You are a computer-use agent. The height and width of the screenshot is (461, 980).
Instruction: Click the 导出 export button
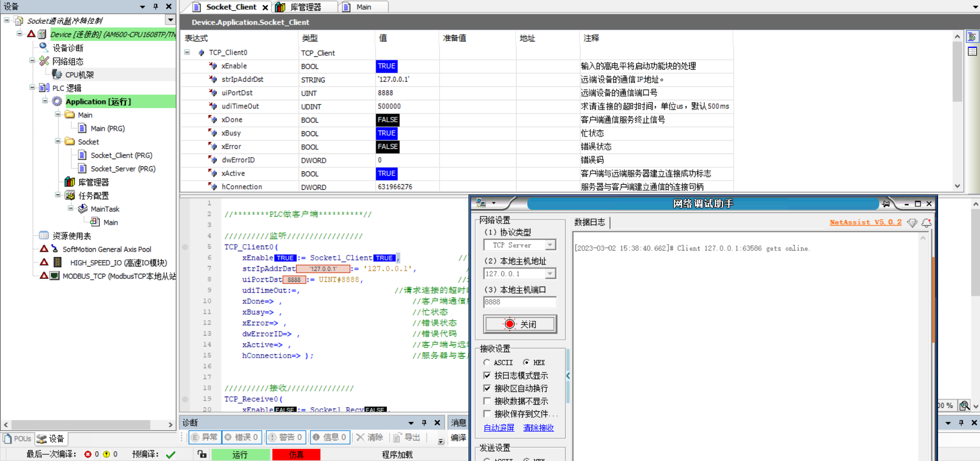coord(407,437)
